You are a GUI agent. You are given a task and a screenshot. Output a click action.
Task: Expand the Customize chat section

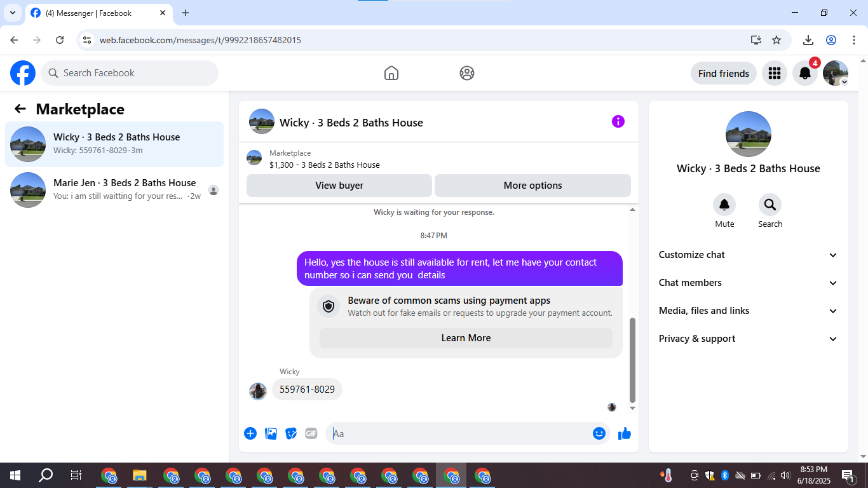(x=749, y=255)
